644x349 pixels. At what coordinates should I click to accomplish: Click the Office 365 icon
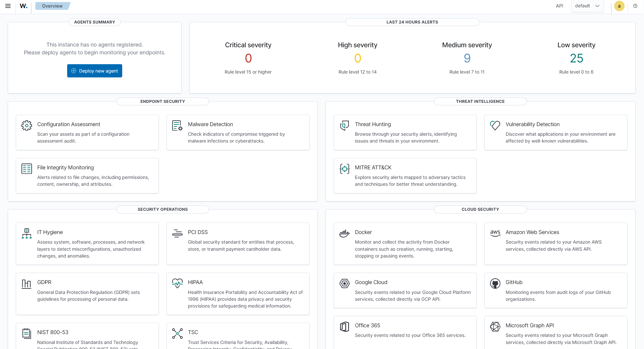coord(344,327)
